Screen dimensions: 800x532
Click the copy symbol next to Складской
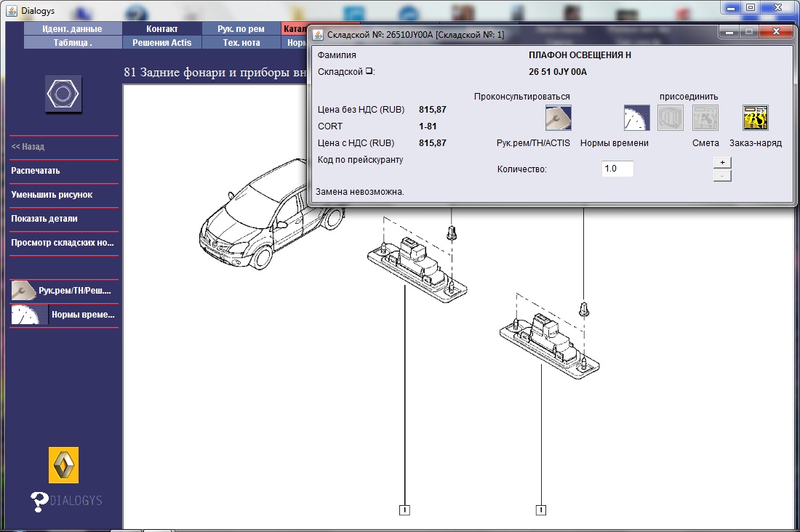coord(369,71)
